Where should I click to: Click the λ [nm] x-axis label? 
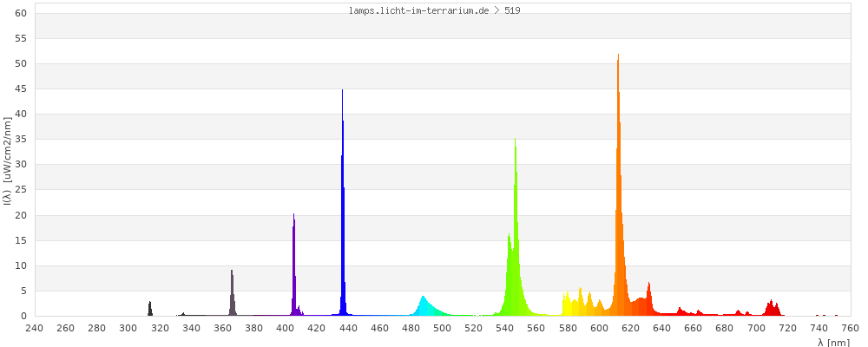833,342
